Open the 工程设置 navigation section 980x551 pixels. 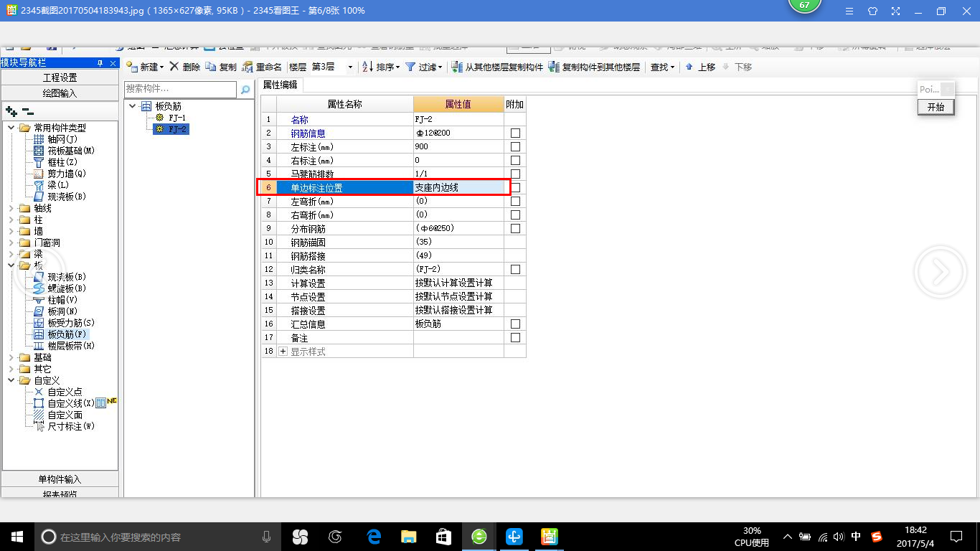tap(60, 77)
